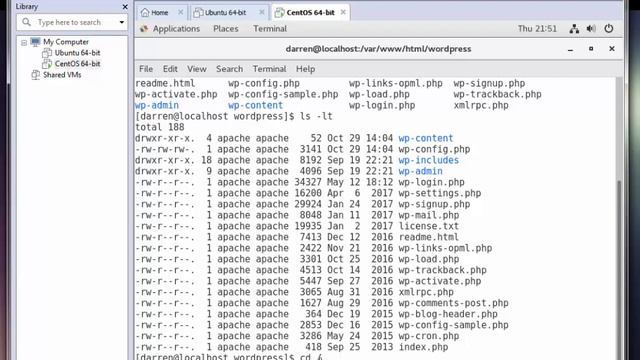Open the terminal Help menu
The width and height of the screenshot is (640, 360).
point(305,69)
